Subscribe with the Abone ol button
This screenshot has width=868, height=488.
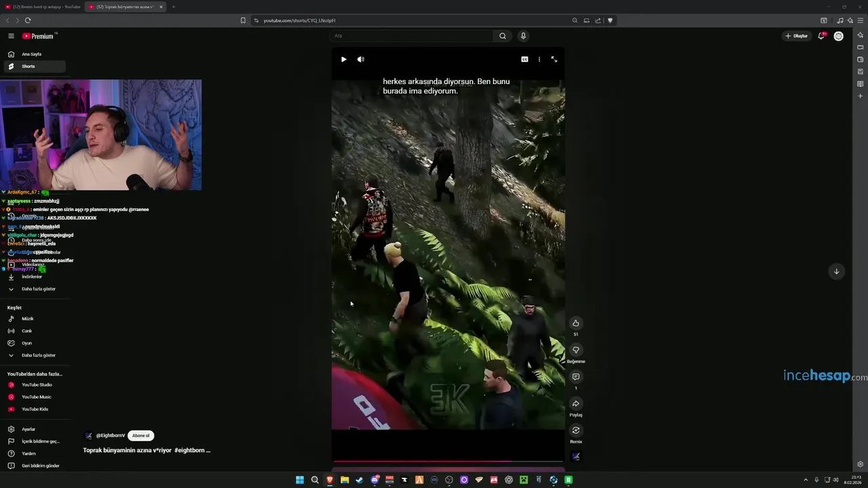point(141,436)
